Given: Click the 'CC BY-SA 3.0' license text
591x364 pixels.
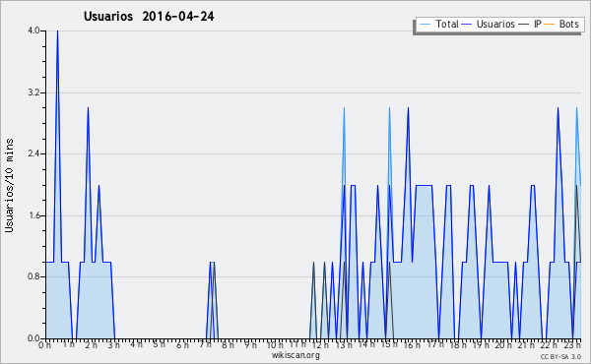Looking at the screenshot, I should (x=560, y=356).
